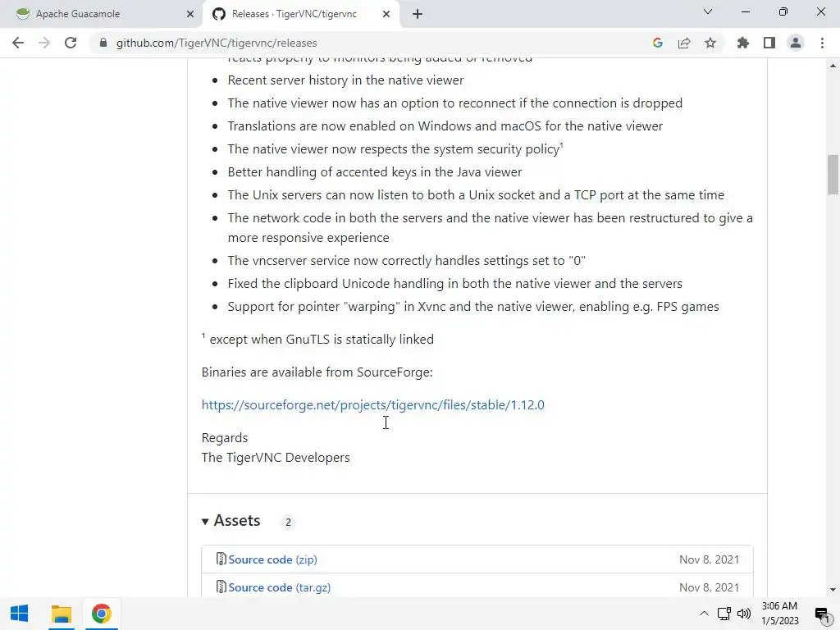Open the Chrome side panel
This screenshot has width=840, height=630.
click(x=769, y=43)
